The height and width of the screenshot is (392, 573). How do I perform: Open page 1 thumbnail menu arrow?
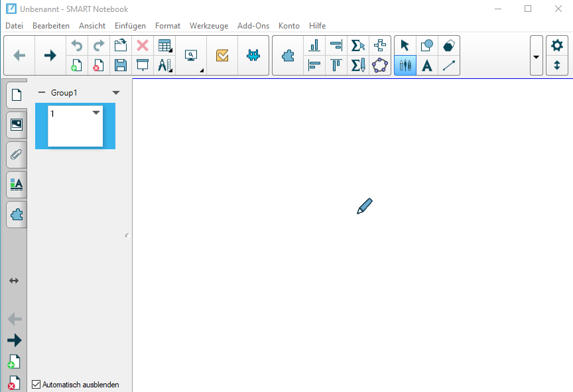[96, 113]
